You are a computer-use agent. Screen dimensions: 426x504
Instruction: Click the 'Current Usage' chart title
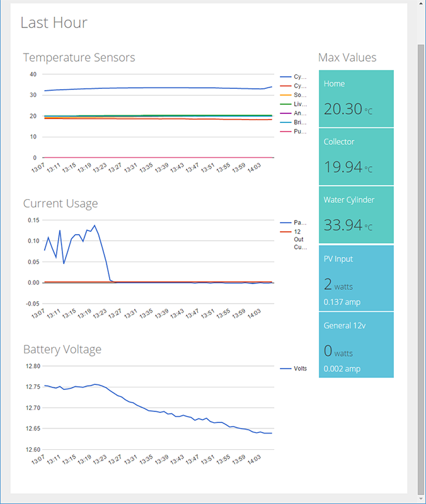pyautogui.click(x=60, y=203)
